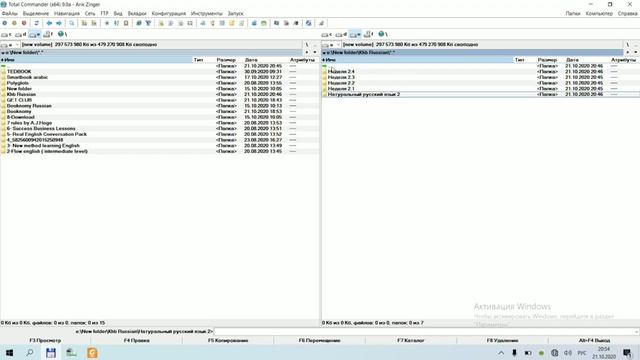
Task: Select Polyglots folder in left panel
Action: (18, 83)
